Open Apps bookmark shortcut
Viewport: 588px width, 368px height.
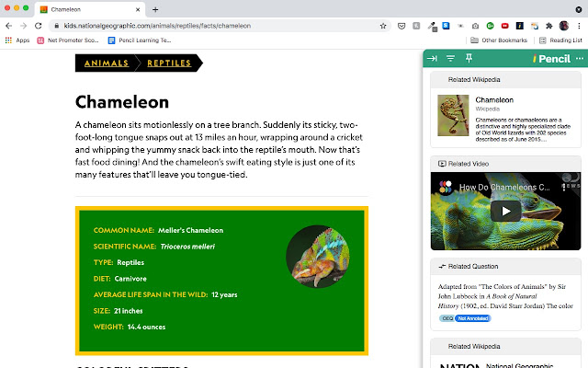pyautogui.click(x=17, y=40)
